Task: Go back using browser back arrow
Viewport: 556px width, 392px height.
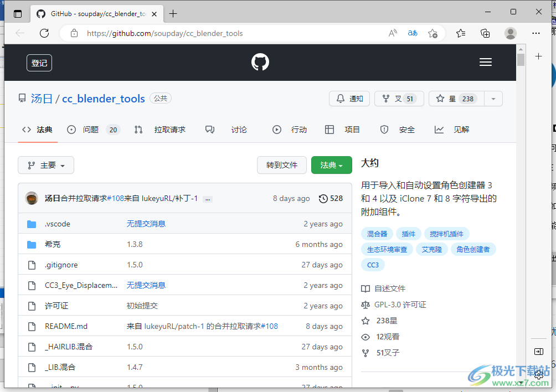Action: coord(20,33)
